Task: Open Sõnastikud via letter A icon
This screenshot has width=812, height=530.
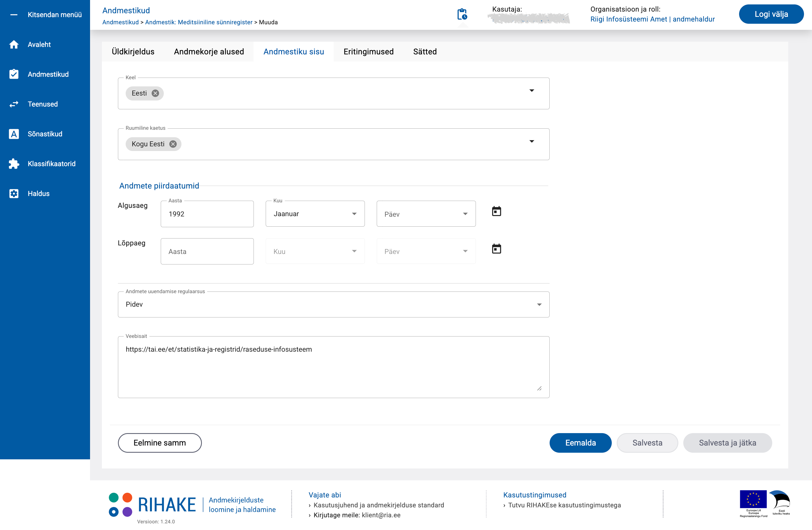Action: coord(14,134)
